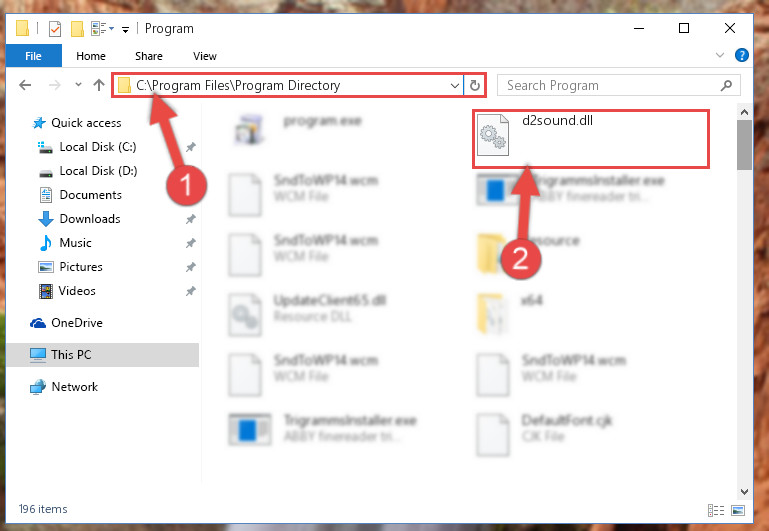
Task: Switch to Details view icon in status bar
Action: [716, 510]
